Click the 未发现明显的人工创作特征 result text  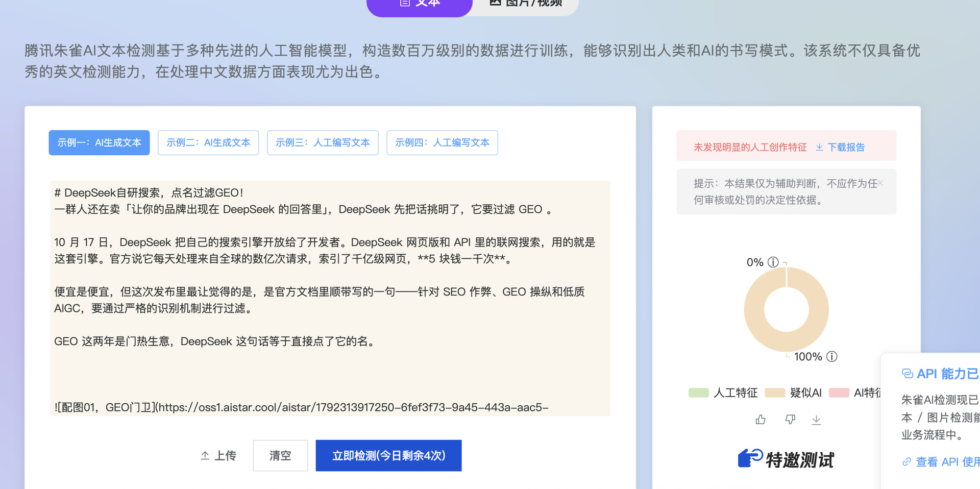pyautogui.click(x=750, y=147)
